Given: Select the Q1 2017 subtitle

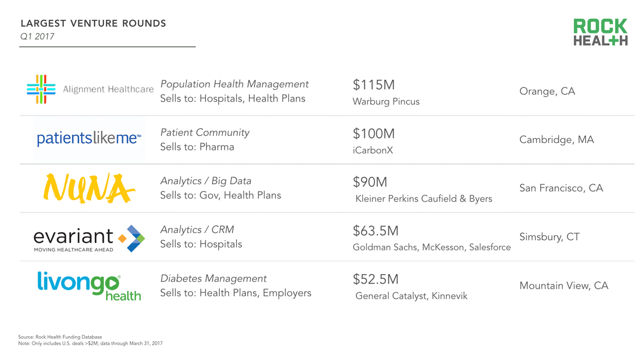Looking at the screenshot, I should pyautogui.click(x=37, y=37).
